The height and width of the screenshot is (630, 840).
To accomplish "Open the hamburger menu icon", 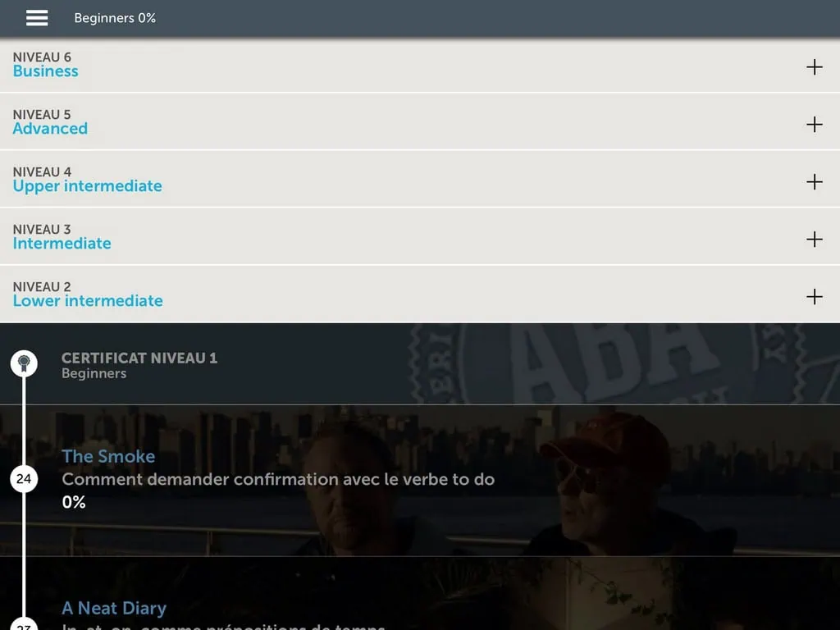I will [x=37, y=18].
